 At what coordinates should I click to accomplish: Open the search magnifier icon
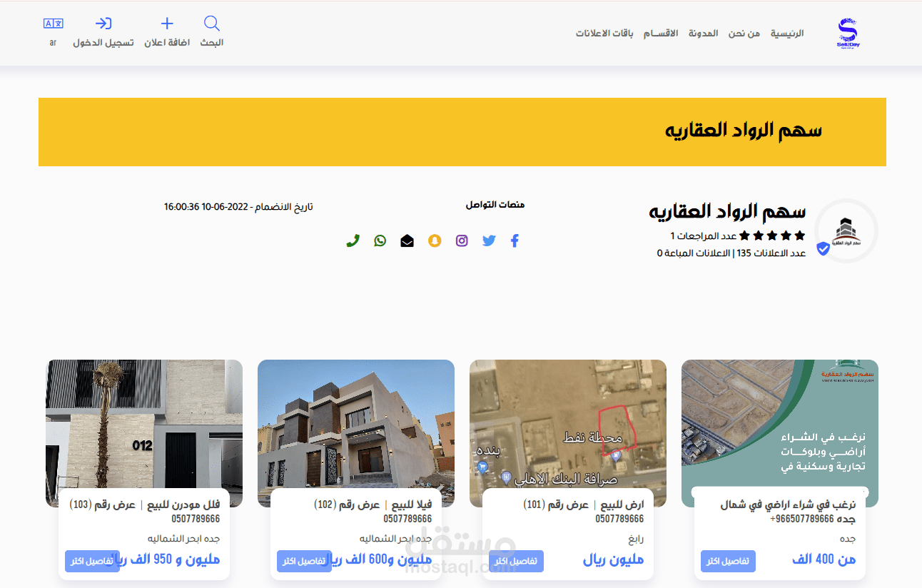[212, 24]
